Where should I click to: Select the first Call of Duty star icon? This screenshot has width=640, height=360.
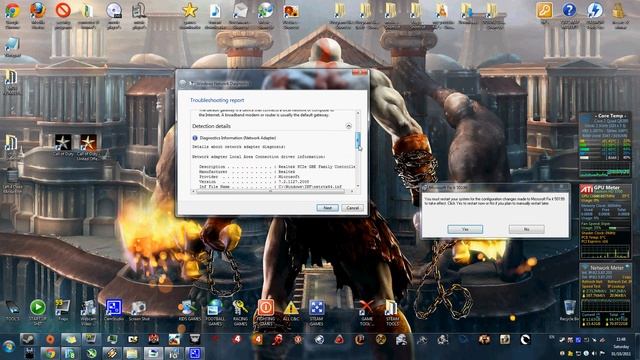(63, 142)
